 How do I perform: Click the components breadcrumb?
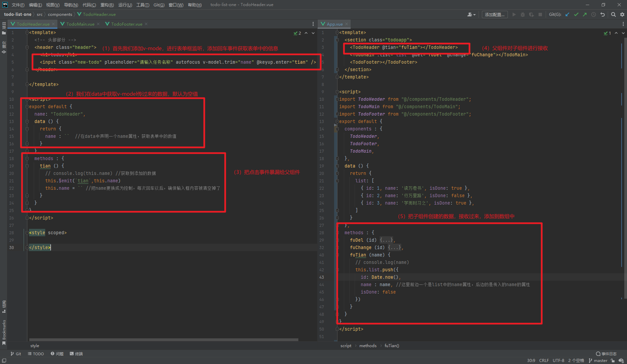pyautogui.click(x=60, y=14)
